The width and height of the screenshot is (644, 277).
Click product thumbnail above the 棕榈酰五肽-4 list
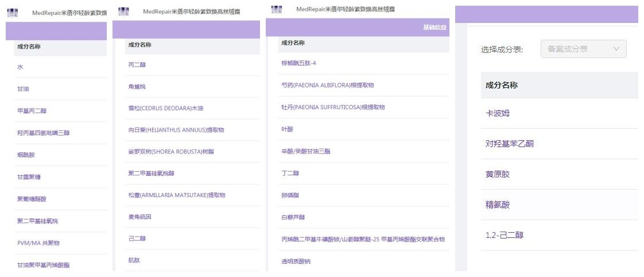coord(277,10)
